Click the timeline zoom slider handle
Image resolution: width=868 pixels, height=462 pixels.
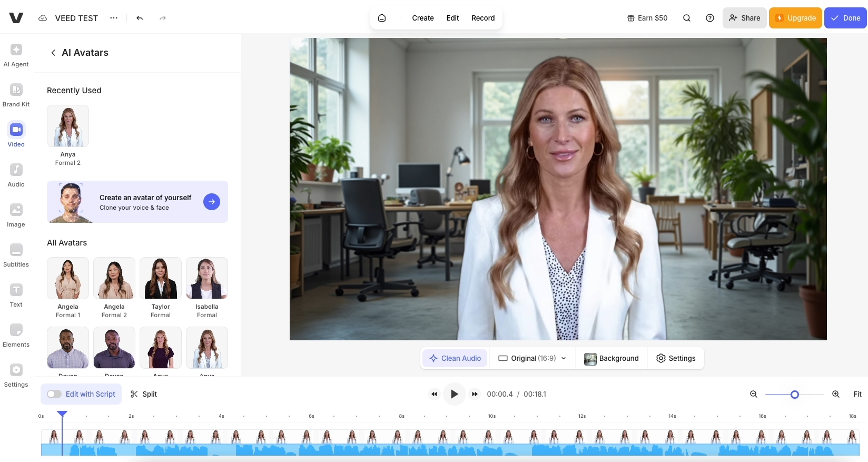coord(795,395)
